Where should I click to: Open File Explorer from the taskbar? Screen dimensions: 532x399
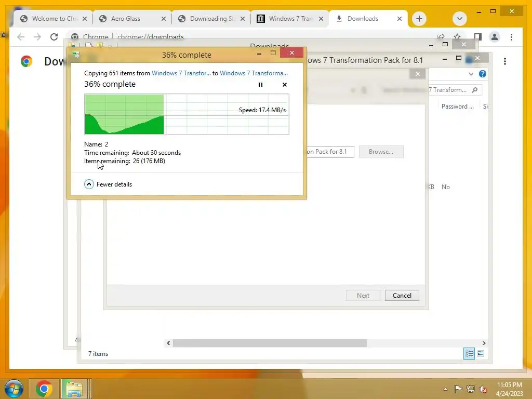(75, 389)
